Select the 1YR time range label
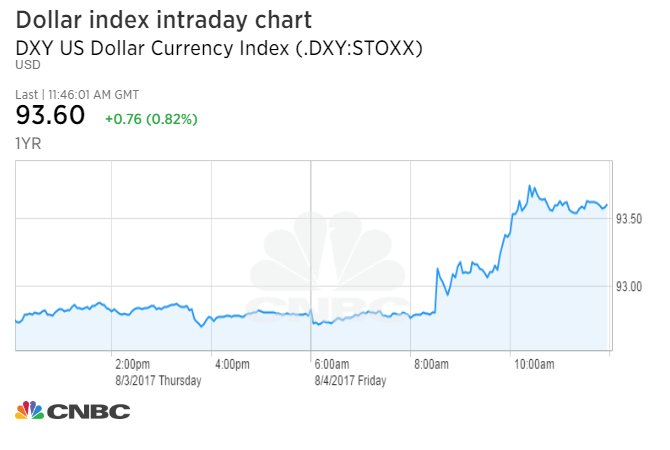Image resolution: width=670 pixels, height=450 pixels. coord(27,143)
